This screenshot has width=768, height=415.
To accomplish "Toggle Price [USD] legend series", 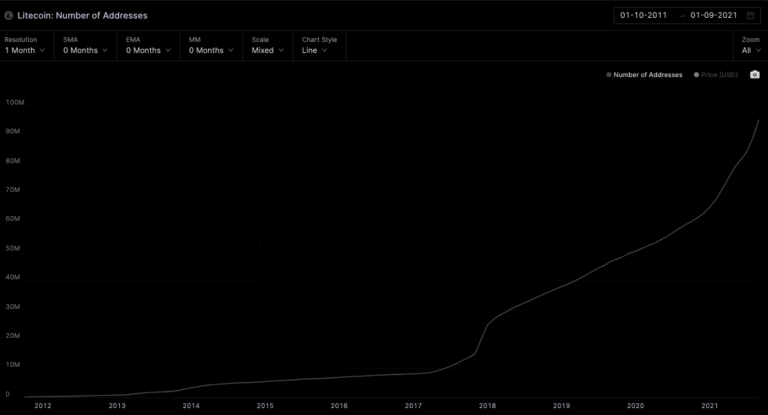I will 716,75.
